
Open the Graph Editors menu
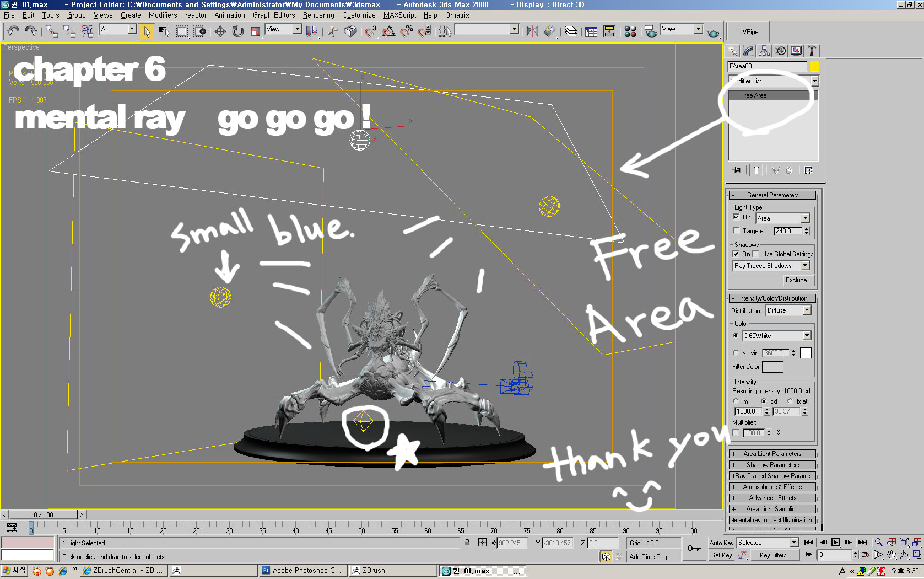point(274,15)
